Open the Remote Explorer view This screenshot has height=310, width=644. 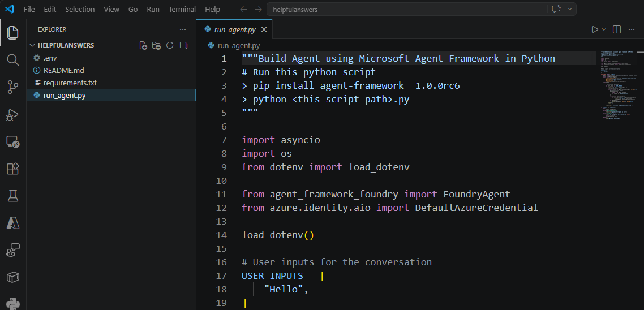tap(13, 141)
